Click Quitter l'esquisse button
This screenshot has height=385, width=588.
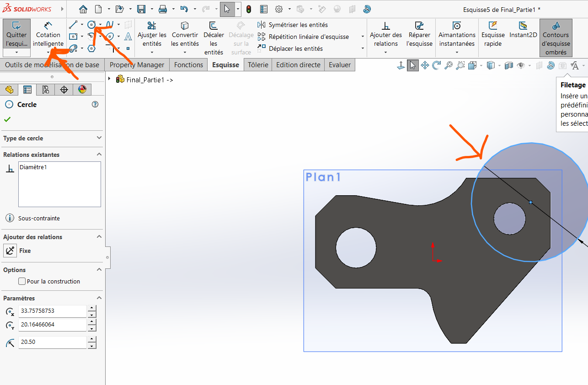[17, 34]
